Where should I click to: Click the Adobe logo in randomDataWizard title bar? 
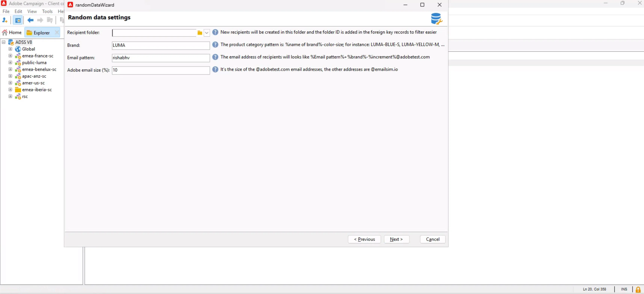(x=70, y=5)
